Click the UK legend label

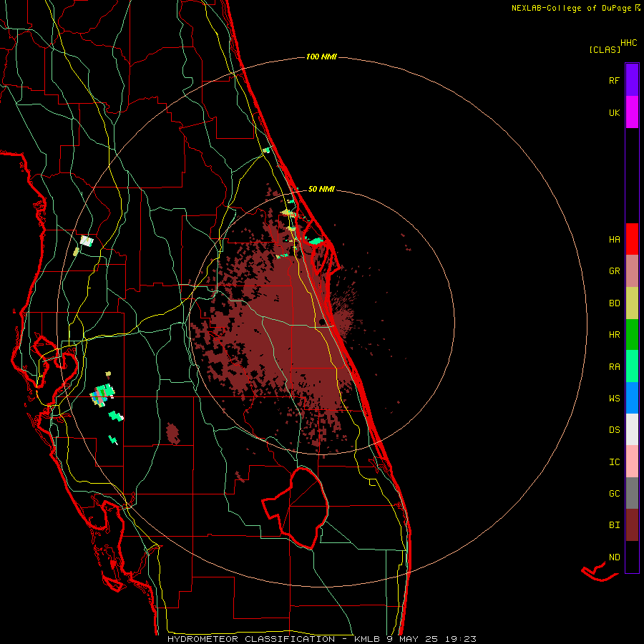614,112
